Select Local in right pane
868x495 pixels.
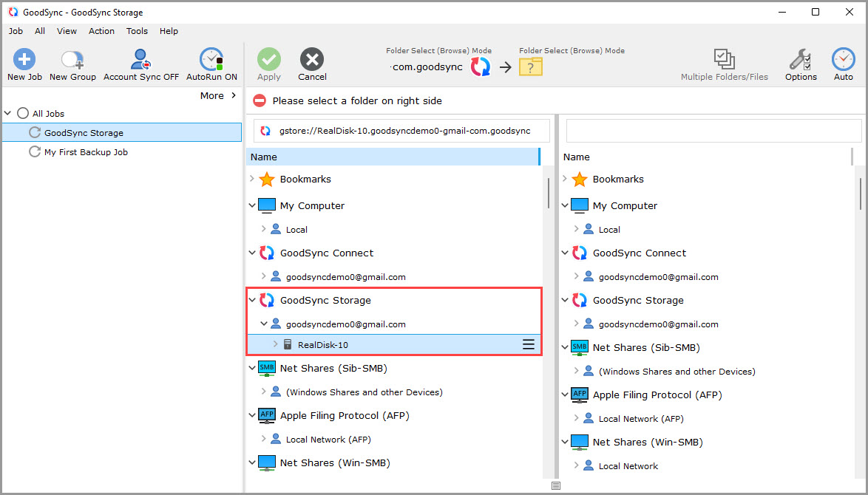tap(609, 230)
